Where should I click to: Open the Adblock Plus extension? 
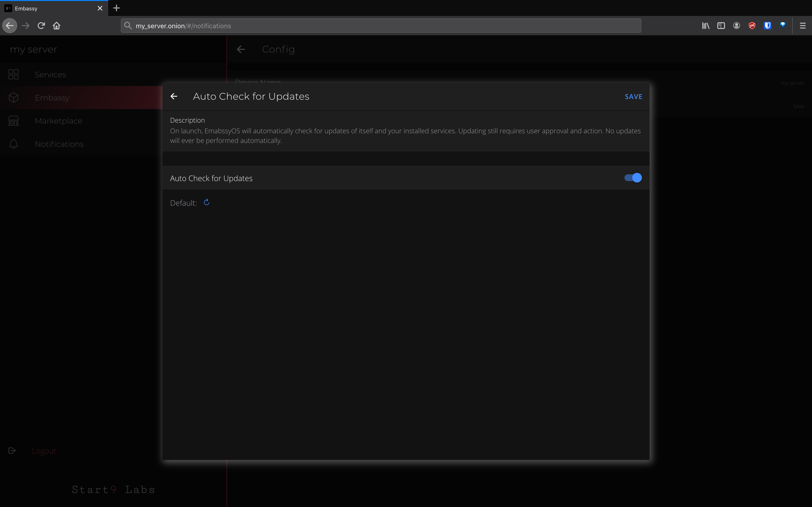pos(752,26)
